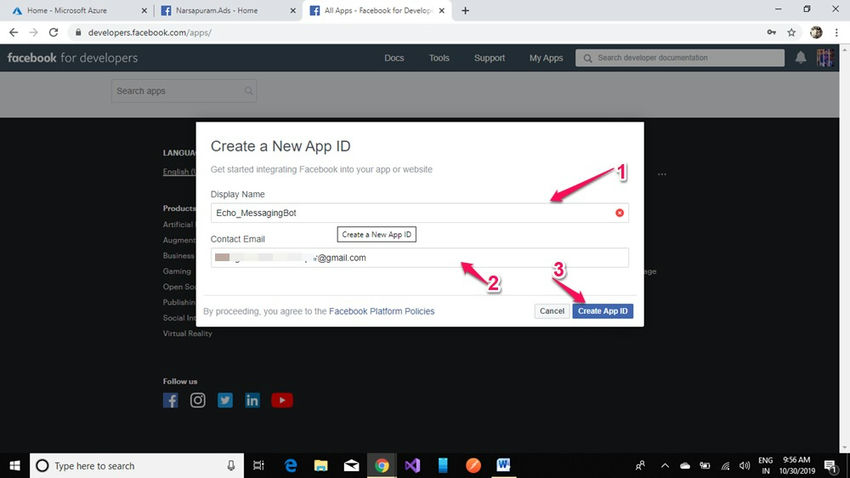Viewport: 850px width, 478px height.
Task: Open the Tools menu
Action: [x=439, y=58]
